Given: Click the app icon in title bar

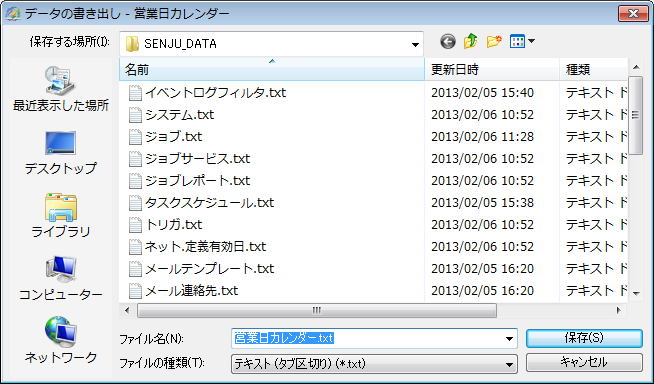Looking at the screenshot, I should (x=13, y=14).
